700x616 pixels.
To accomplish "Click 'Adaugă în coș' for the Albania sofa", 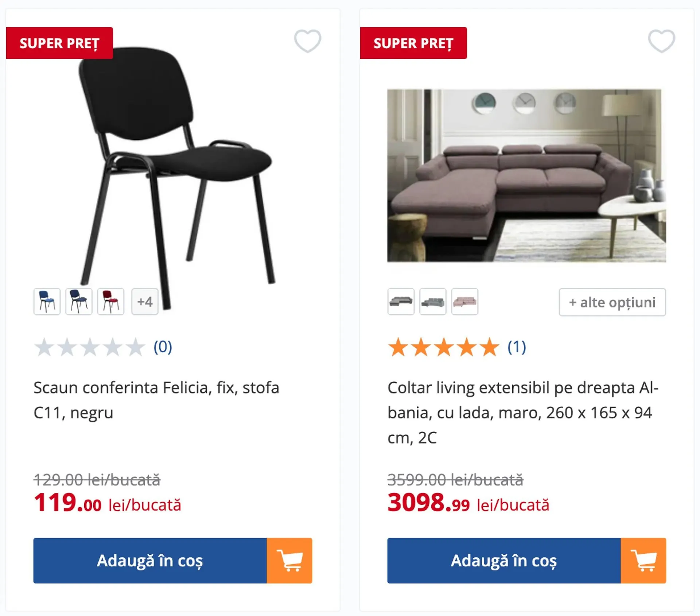I will (504, 560).
